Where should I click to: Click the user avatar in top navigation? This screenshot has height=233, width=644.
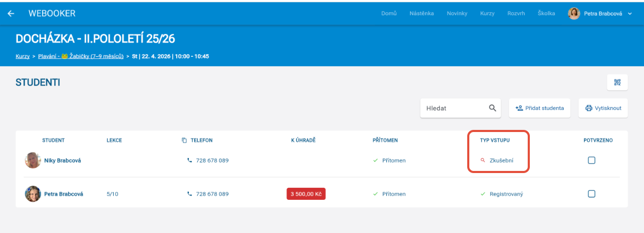click(574, 14)
